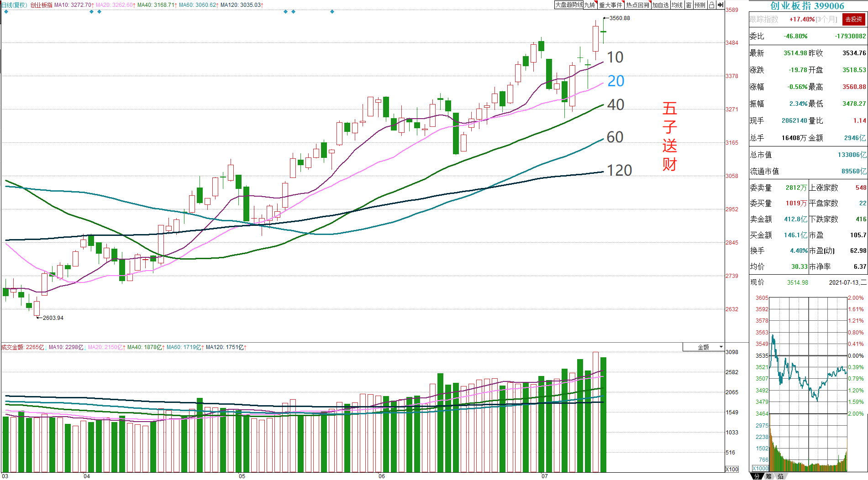The height and width of the screenshot is (480, 868).
Task: Click the 加自选 button
Action: click(660, 5)
